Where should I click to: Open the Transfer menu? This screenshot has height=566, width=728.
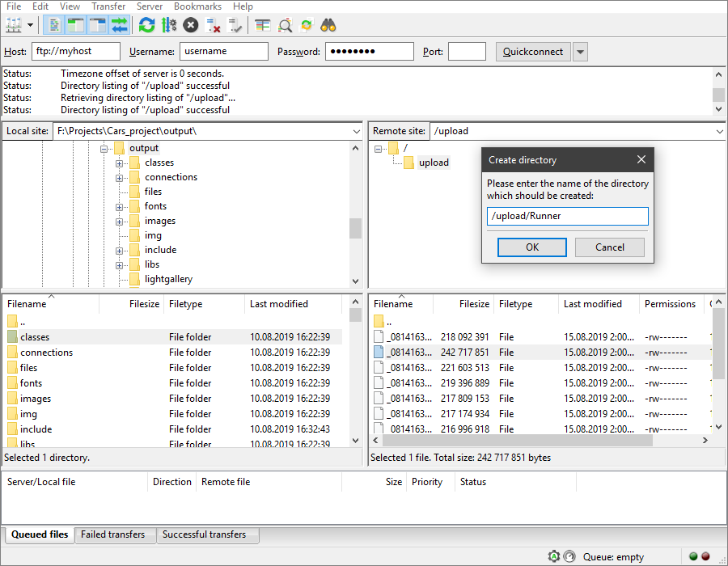pos(108,6)
